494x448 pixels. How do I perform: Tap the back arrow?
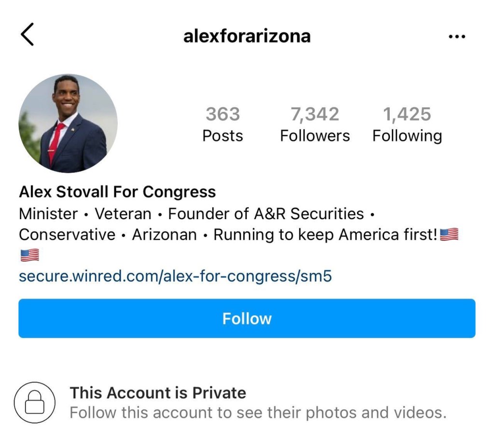(x=27, y=35)
